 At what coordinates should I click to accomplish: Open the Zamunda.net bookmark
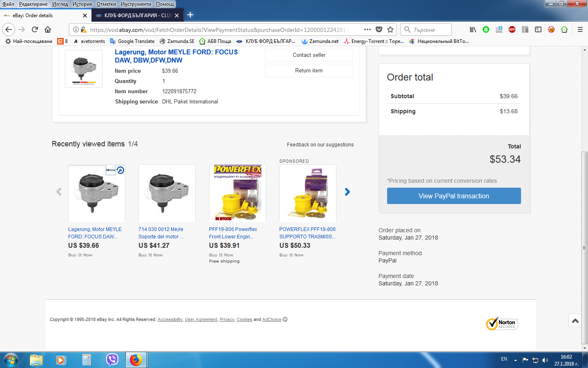[320, 41]
